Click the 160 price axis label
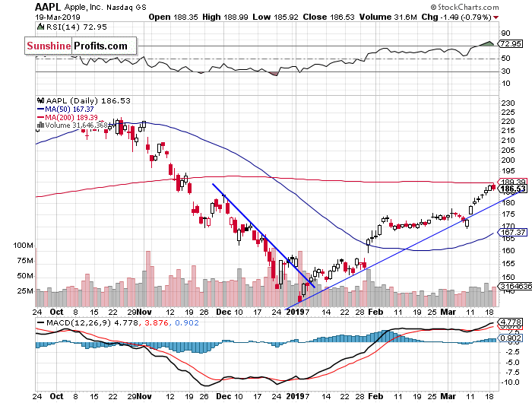Image resolution: width=532 pixels, height=403 pixels. pyautogui.click(x=508, y=251)
